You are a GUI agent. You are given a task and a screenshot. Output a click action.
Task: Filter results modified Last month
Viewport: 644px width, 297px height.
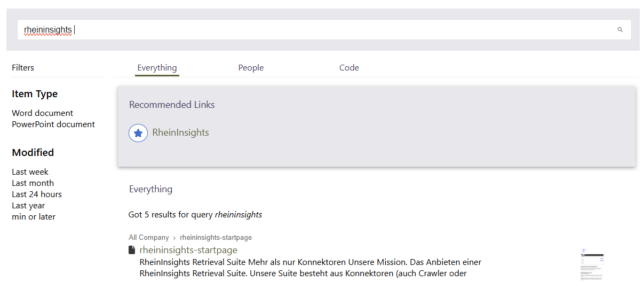33,183
